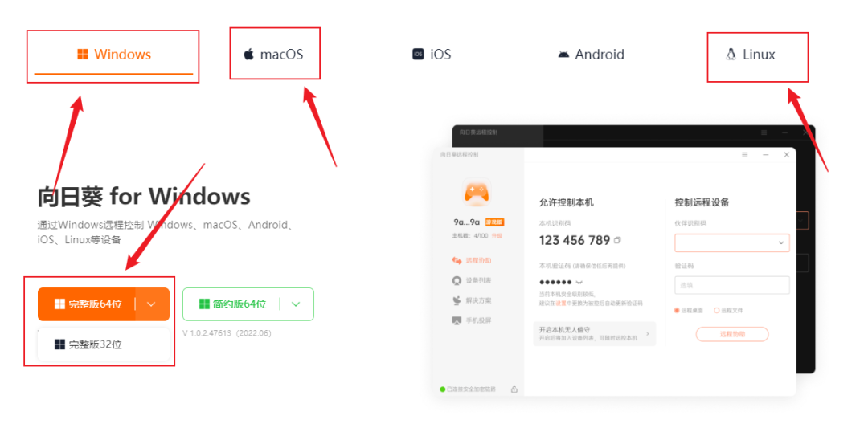Switch to the Android platform tab
Viewport: 868px width, 432px height.
[591, 55]
